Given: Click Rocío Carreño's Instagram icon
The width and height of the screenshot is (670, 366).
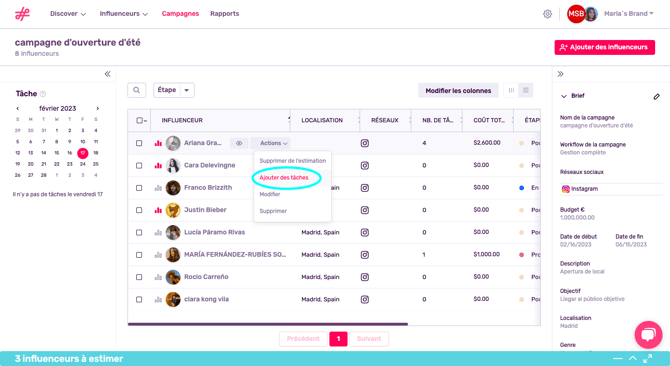Looking at the screenshot, I should pos(364,277).
